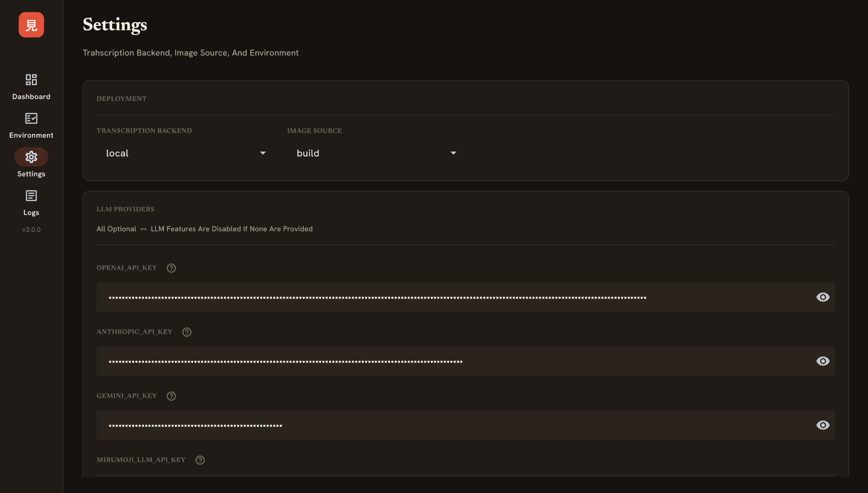Viewport: 868px width, 493px height.
Task: Click the DEPLOYMENT section header
Action: 122,99
